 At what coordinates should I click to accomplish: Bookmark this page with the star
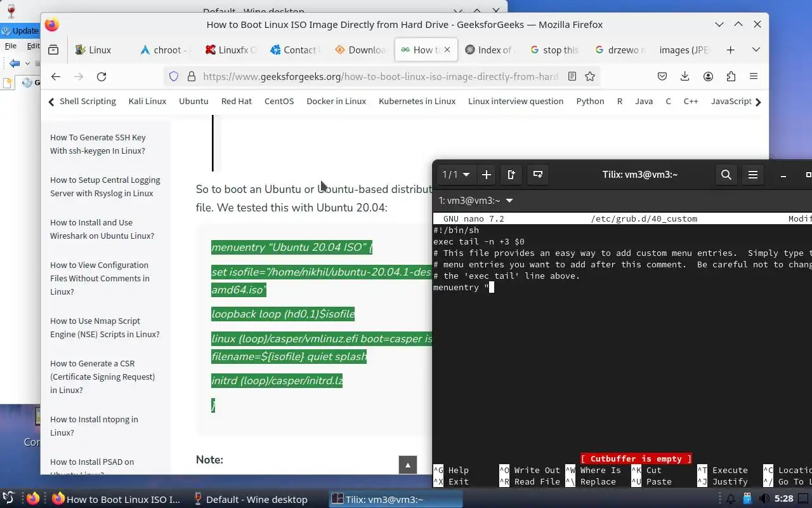click(590, 76)
